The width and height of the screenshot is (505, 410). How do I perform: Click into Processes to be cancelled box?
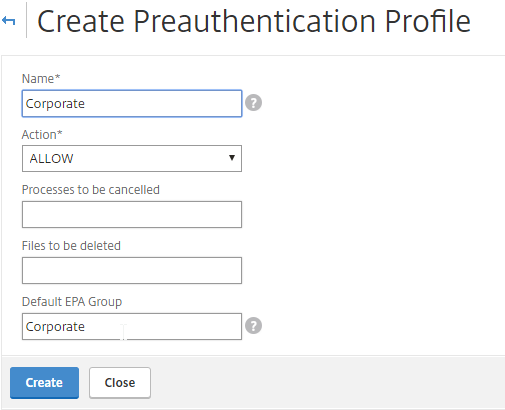point(132,214)
